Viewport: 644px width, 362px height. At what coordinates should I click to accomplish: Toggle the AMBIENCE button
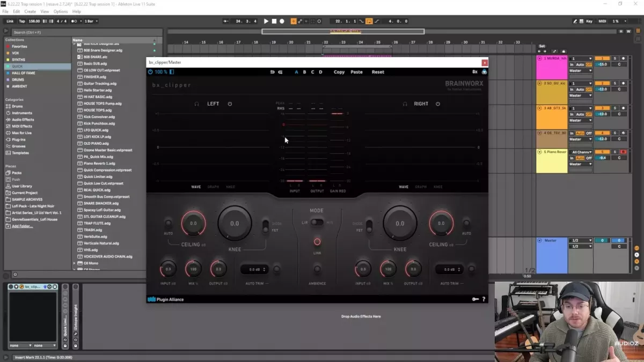[317, 269]
